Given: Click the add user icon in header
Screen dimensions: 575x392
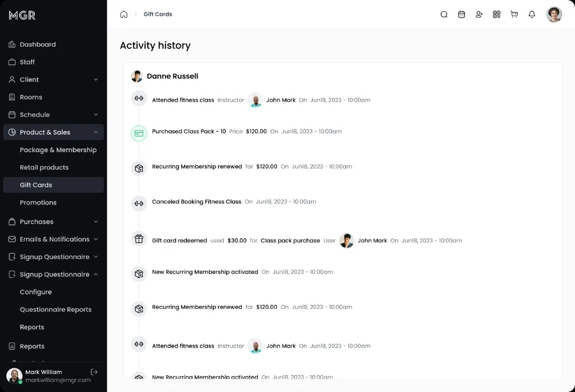Looking at the screenshot, I should point(479,14).
